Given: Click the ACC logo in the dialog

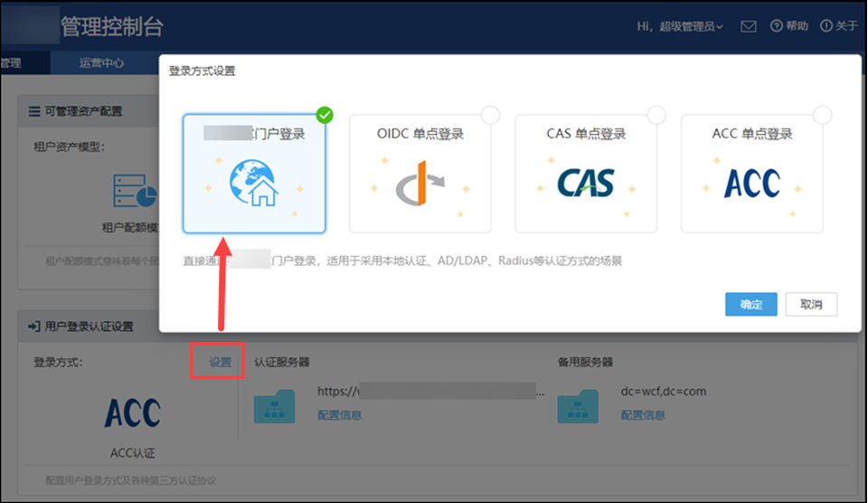Looking at the screenshot, I should 752,184.
